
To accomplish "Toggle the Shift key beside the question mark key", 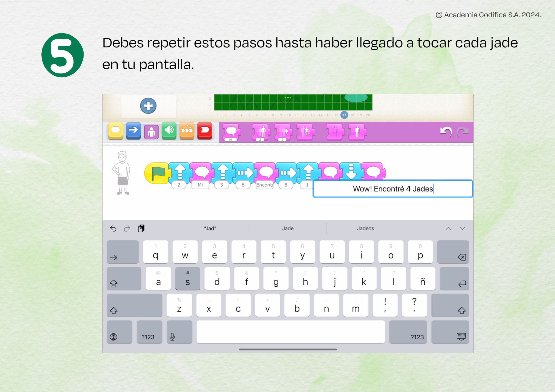I will [x=450, y=305].
